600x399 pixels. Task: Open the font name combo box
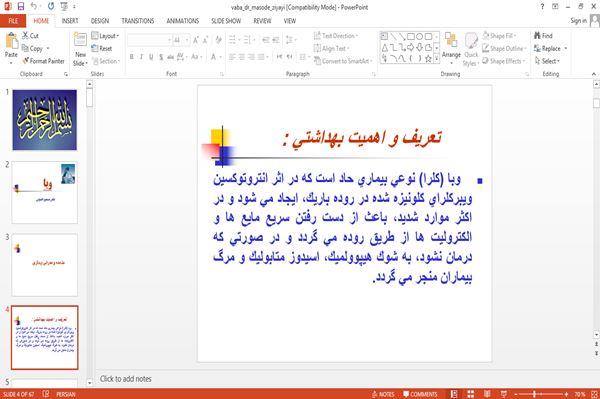click(149, 40)
